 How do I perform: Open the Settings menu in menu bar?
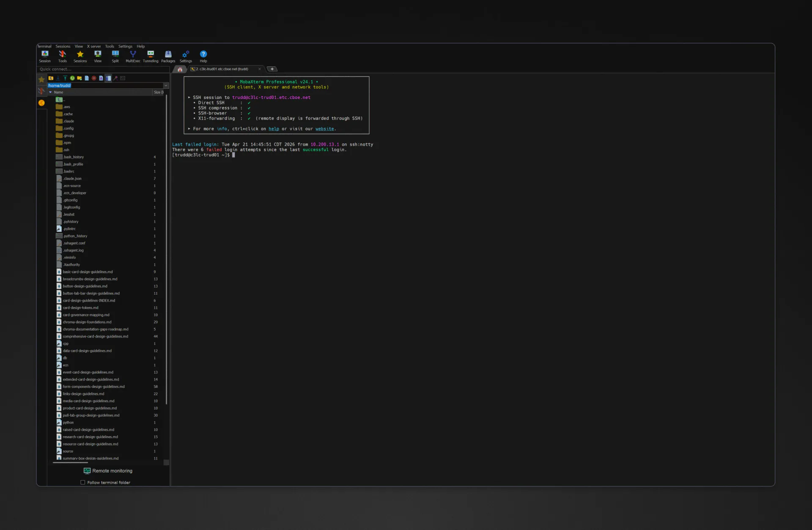(125, 47)
